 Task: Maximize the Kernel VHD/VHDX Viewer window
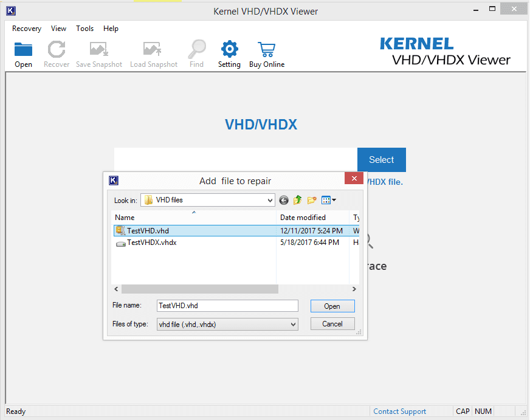coord(492,9)
